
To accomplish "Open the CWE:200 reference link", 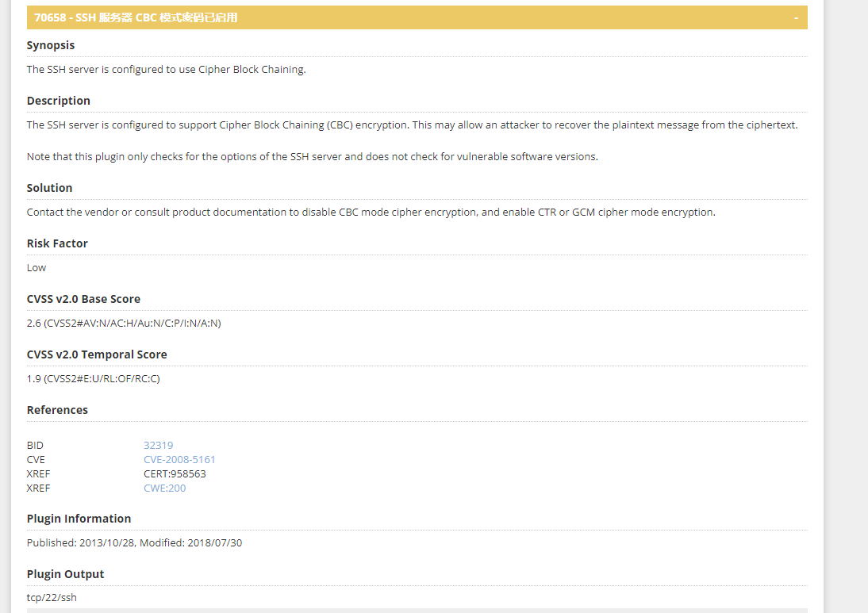I will 164,488.
